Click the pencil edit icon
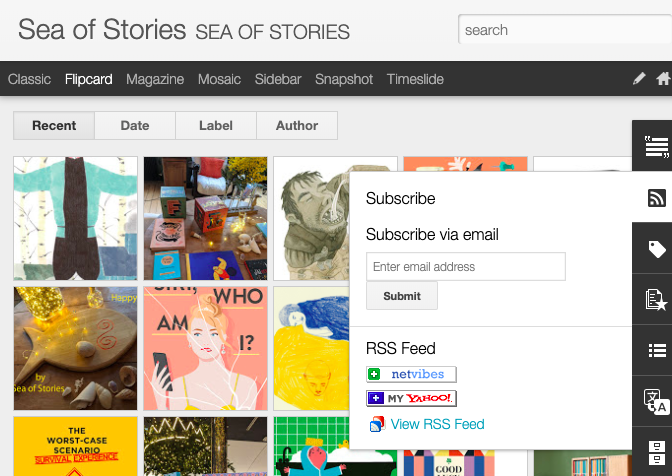 [640, 79]
